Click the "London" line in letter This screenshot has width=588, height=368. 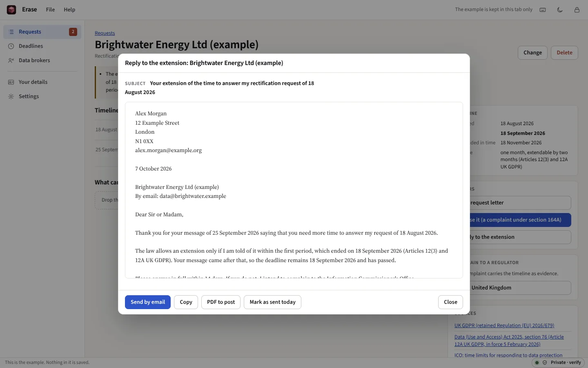[x=145, y=132]
